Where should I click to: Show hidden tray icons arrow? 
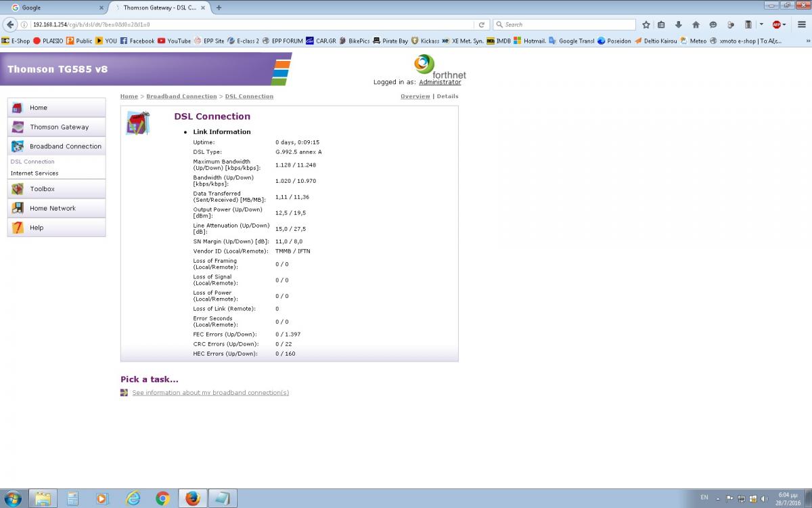tap(718, 499)
